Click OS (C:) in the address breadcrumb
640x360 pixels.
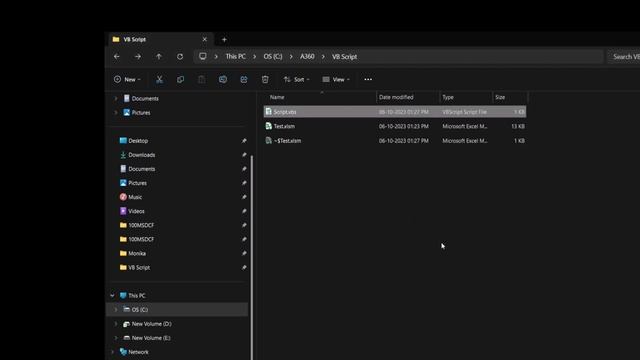[273, 57]
